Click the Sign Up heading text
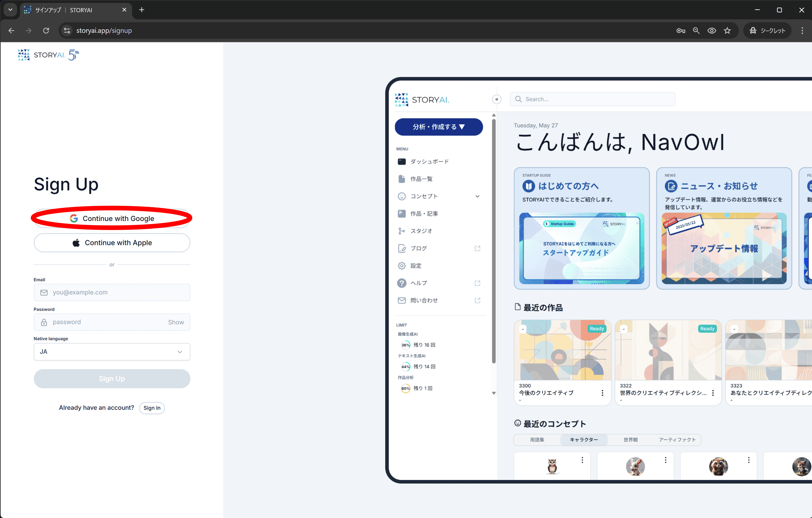Image resolution: width=812 pixels, height=518 pixels. point(66,184)
